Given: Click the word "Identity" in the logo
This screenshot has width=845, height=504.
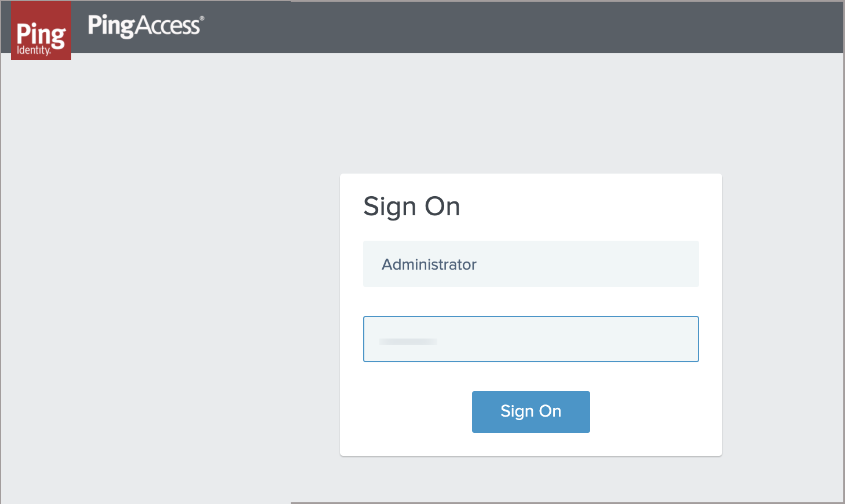Looking at the screenshot, I should (x=34, y=50).
